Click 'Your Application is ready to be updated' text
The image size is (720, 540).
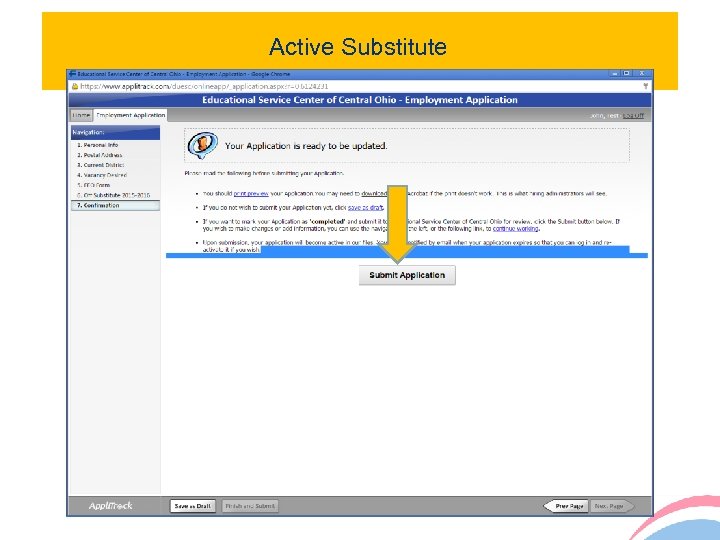[306, 146]
